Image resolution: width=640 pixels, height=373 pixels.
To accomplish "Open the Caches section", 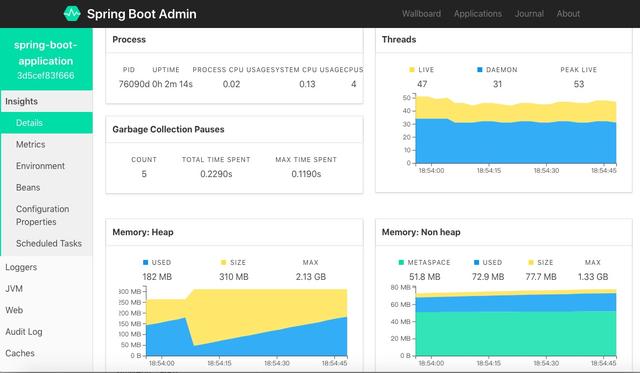I will click(x=20, y=353).
